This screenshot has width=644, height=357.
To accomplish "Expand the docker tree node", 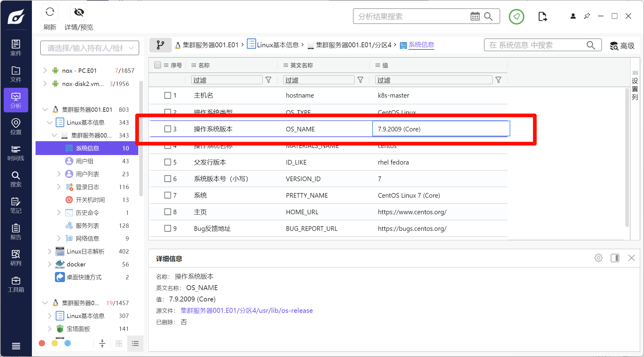I will click(50, 264).
